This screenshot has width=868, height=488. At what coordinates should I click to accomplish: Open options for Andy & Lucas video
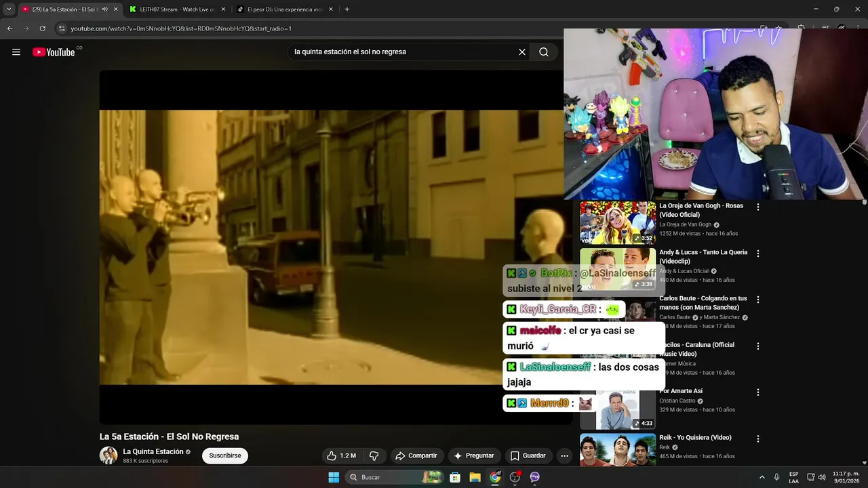pos(758,253)
